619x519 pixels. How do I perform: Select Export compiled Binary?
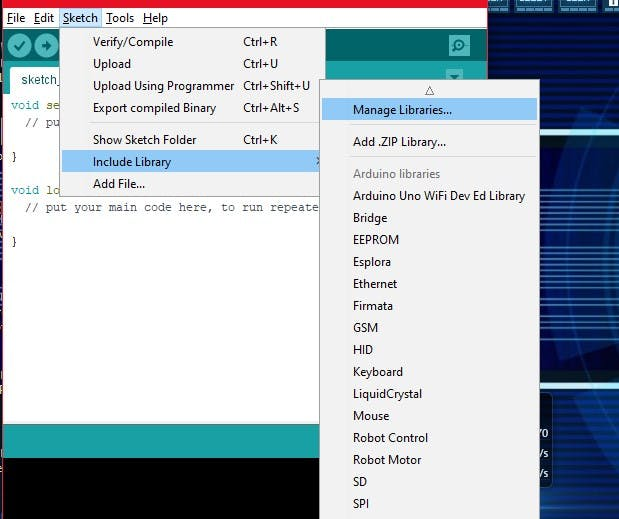190,108
